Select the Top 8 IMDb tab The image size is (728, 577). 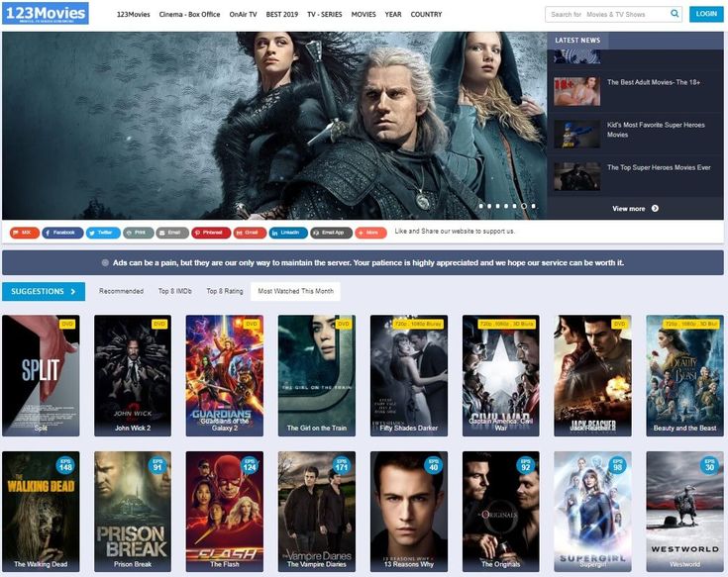(175, 291)
